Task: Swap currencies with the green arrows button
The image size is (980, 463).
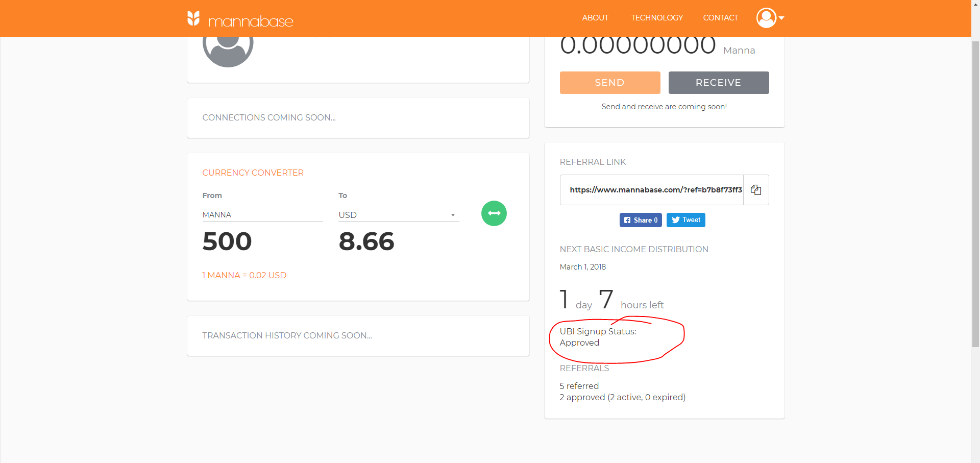Action: click(x=494, y=213)
